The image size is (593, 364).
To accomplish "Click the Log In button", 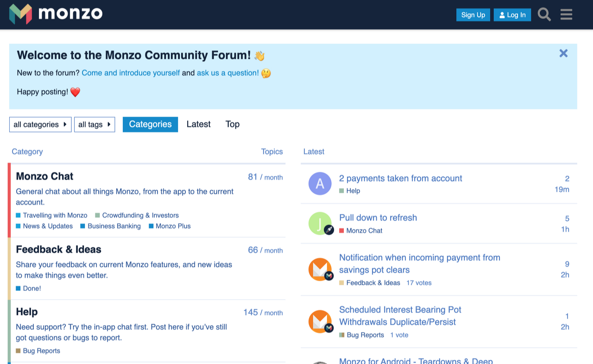I will tap(512, 15).
